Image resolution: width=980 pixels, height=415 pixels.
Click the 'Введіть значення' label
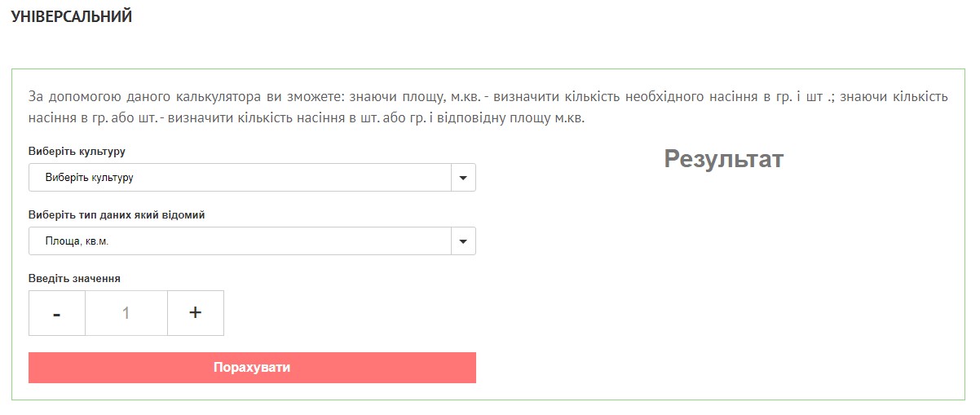[x=74, y=278]
